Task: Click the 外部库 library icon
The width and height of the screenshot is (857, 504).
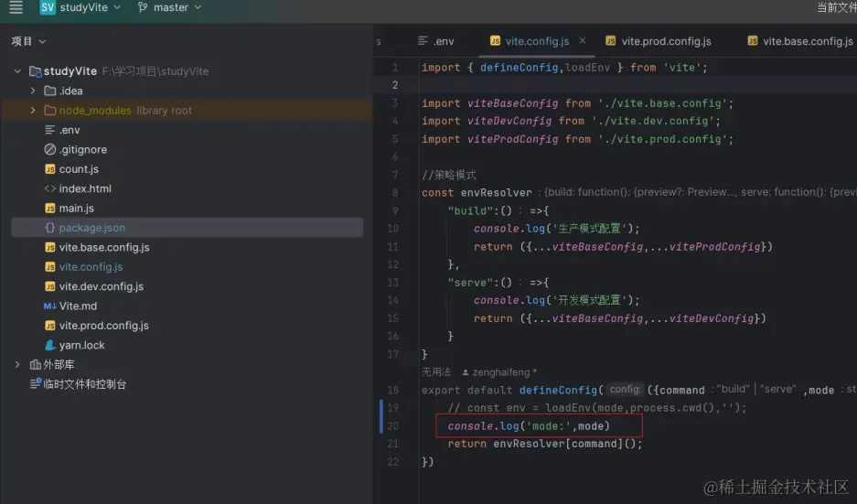Action: (35, 365)
